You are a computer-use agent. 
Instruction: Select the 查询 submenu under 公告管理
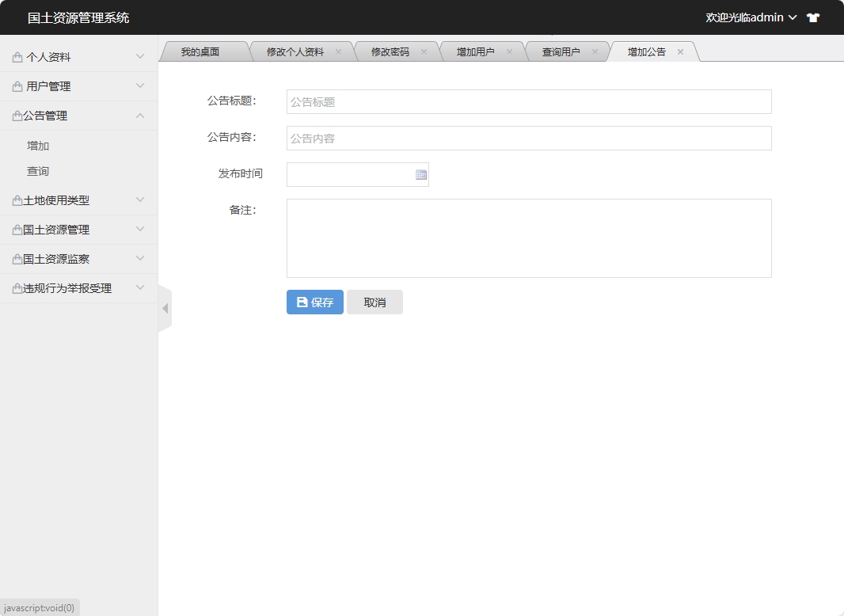click(38, 170)
